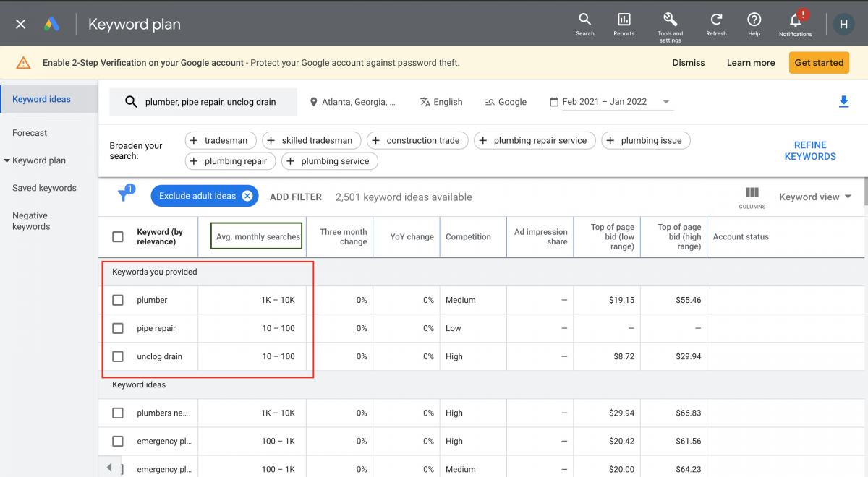The image size is (868, 477).
Task: Click the $55.46 high bid value
Action: point(687,300)
